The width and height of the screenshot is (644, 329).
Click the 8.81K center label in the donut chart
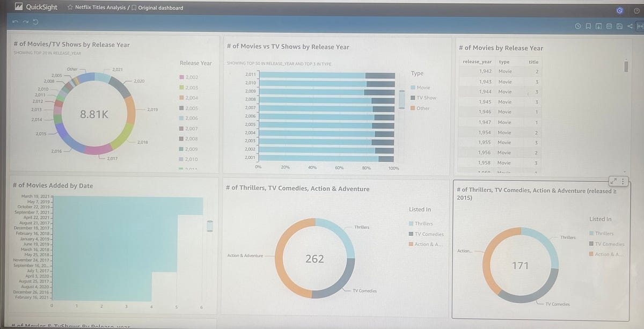click(94, 115)
